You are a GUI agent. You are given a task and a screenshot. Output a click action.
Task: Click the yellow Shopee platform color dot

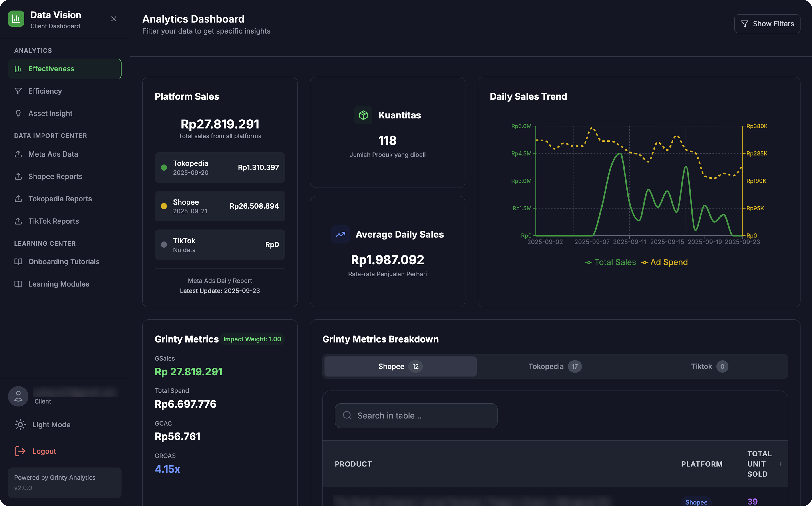(164, 206)
